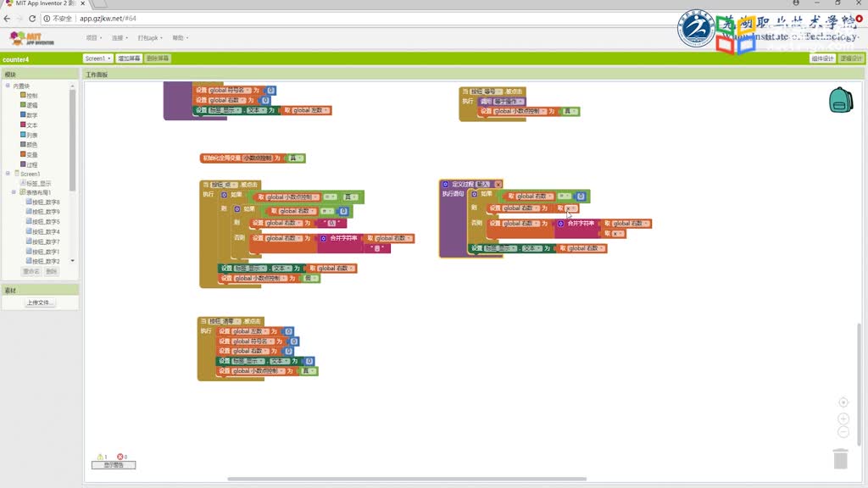Go back using the browser back arrow
The height and width of the screenshot is (488, 868).
tap(7, 19)
